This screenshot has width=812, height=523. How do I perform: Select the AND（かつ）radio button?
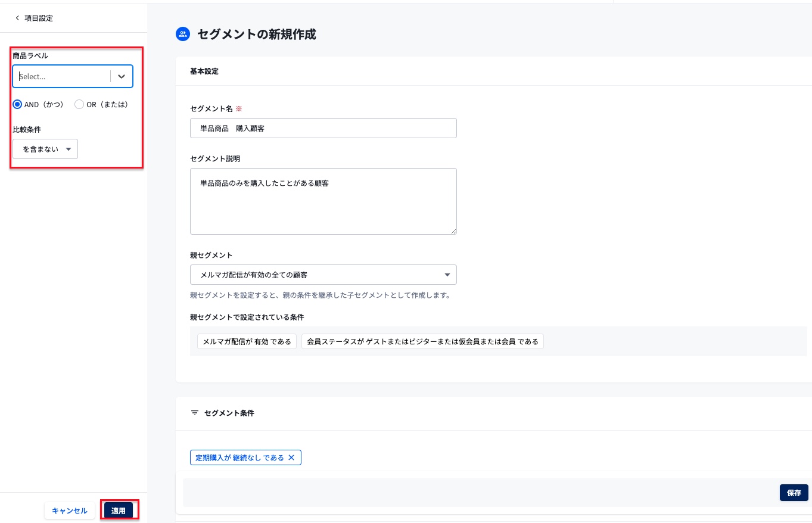[17, 104]
